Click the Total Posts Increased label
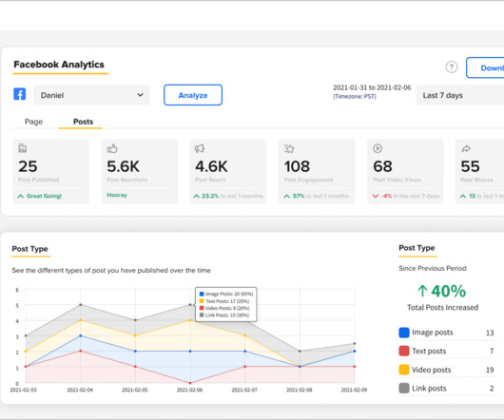 click(x=442, y=308)
